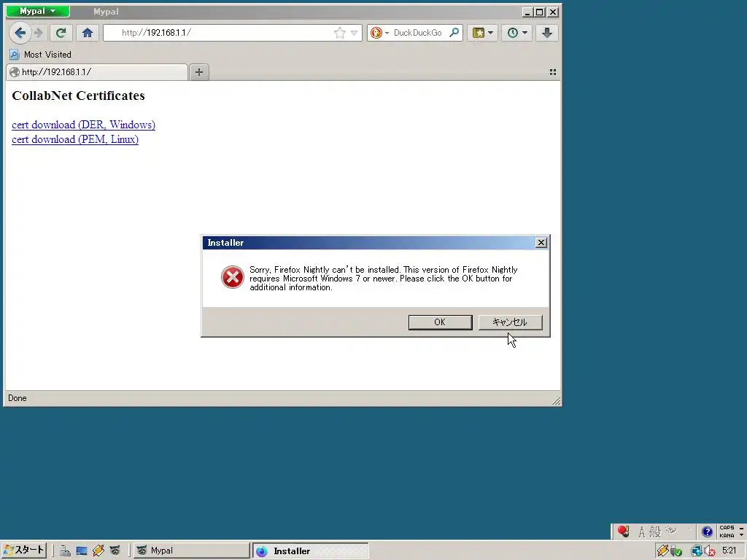Open a new tab with the plus button
Screen dimensions: 747x560
point(199,72)
